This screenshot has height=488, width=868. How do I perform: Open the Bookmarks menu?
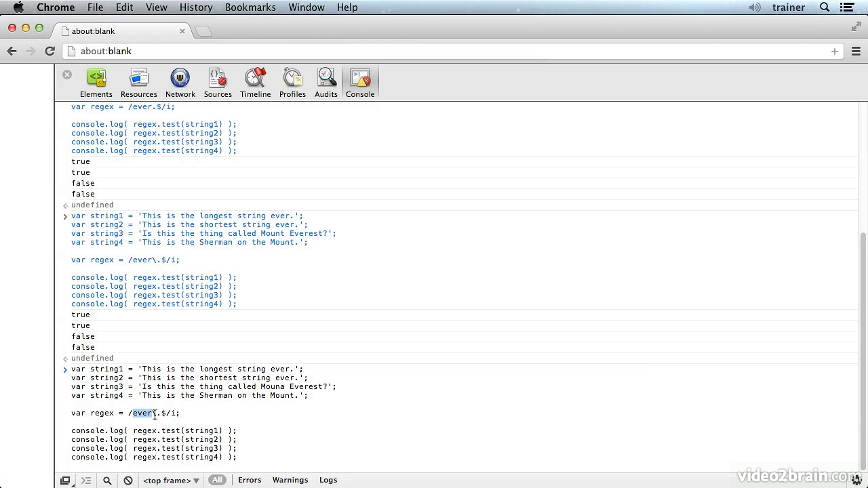point(250,7)
